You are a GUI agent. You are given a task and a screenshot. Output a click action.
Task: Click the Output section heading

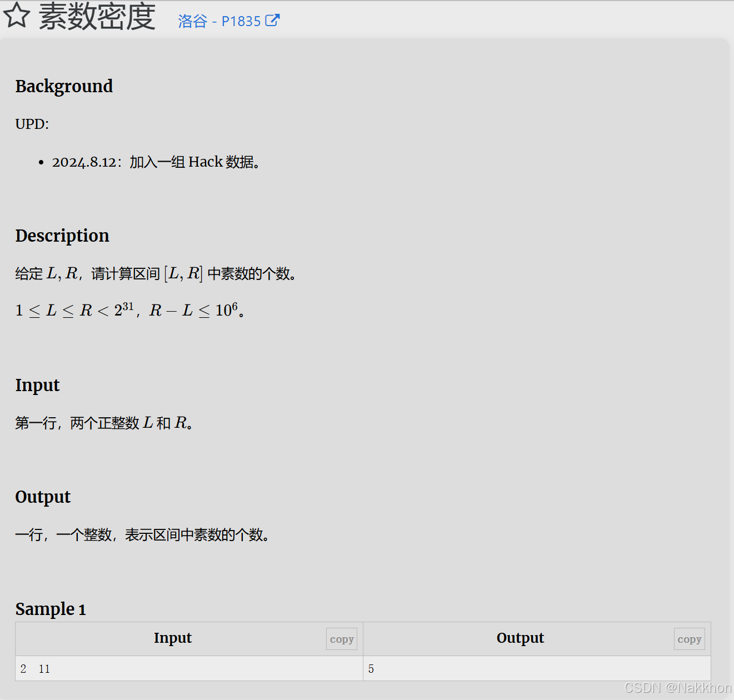pyautogui.click(x=43, y=497)
